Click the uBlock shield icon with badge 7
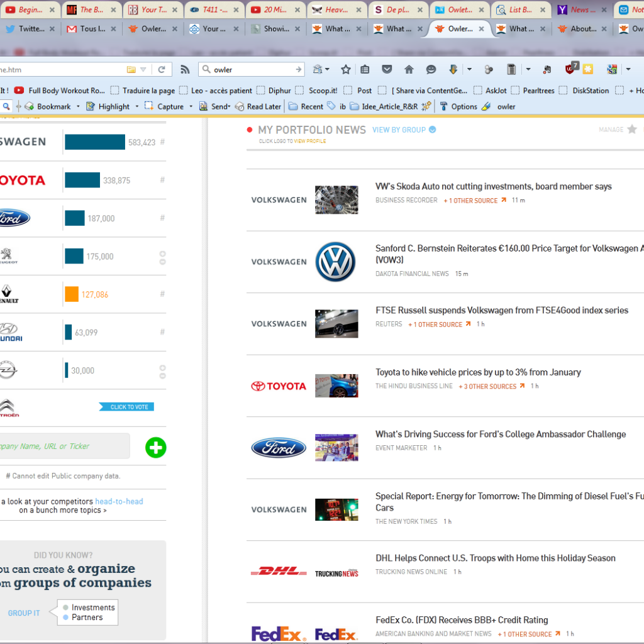Viewport: 644px width, 644px height. 571,68
